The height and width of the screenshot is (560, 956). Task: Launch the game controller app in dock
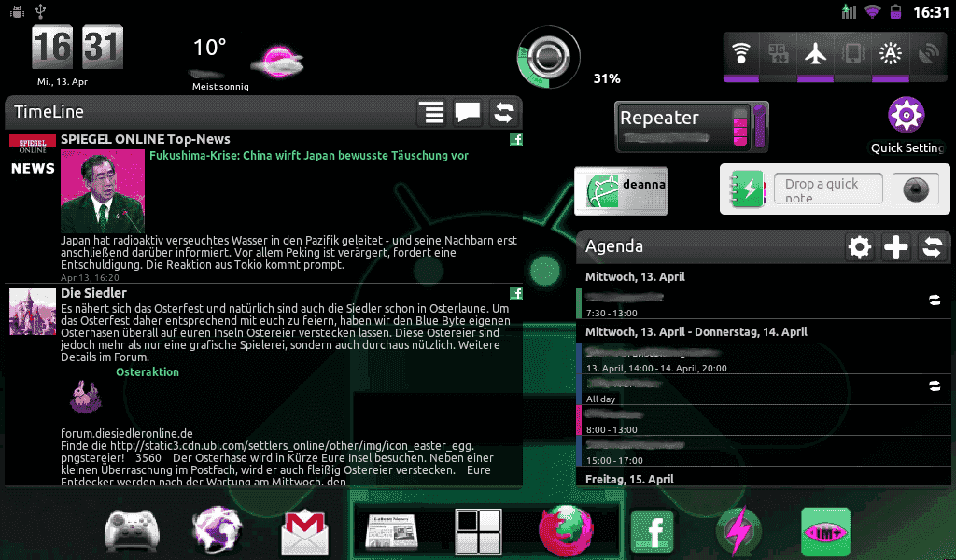[133, 529]
